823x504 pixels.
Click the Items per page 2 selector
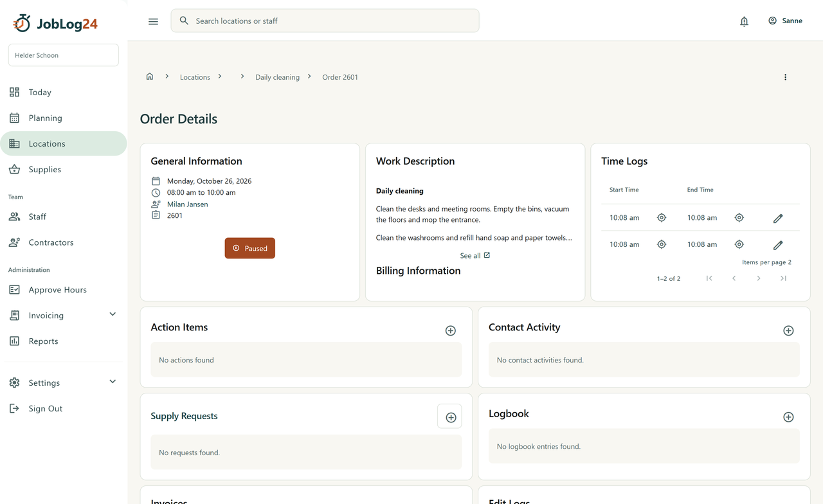(x=766, y=262)
